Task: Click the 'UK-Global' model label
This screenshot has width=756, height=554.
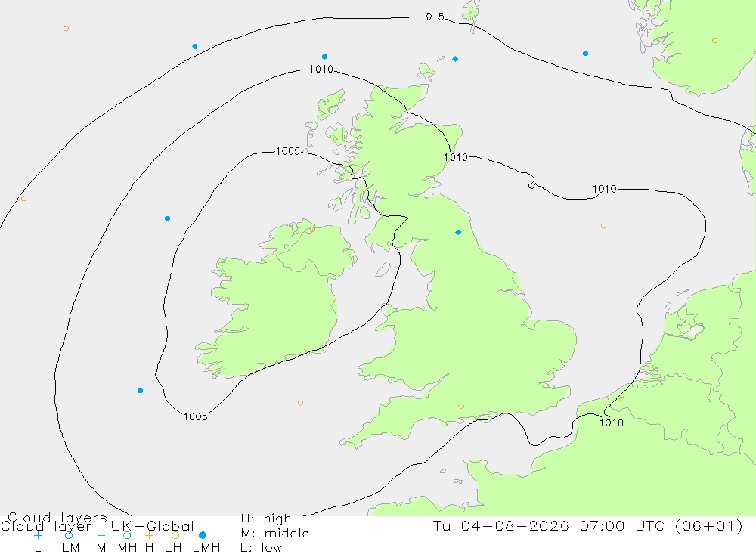Action: coord(153,526)
